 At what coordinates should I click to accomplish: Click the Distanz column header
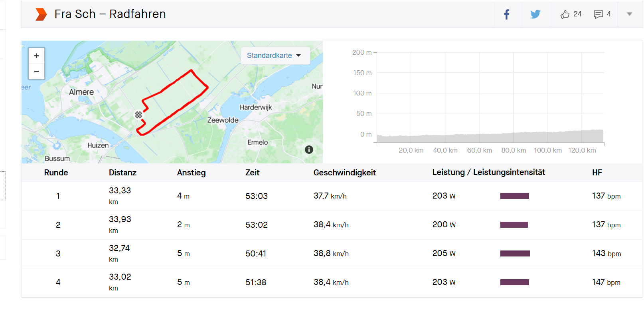[122, 173]
